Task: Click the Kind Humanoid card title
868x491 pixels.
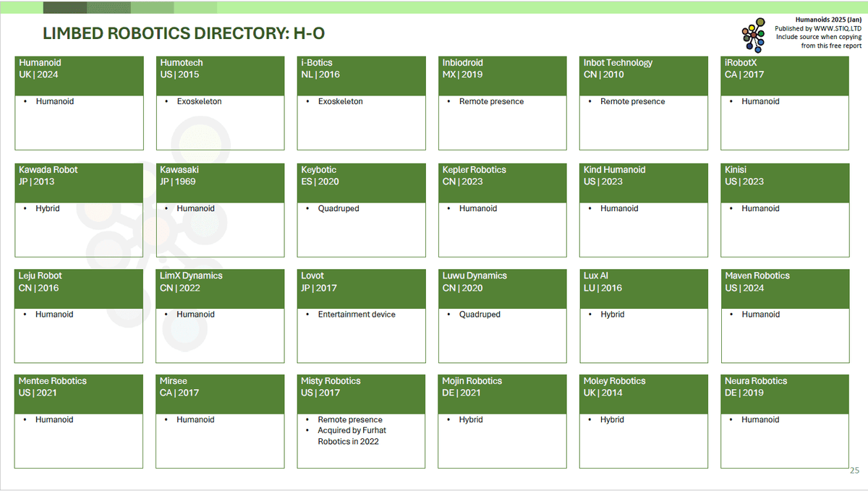Action: pyautogui.click(x=615, y=170)
